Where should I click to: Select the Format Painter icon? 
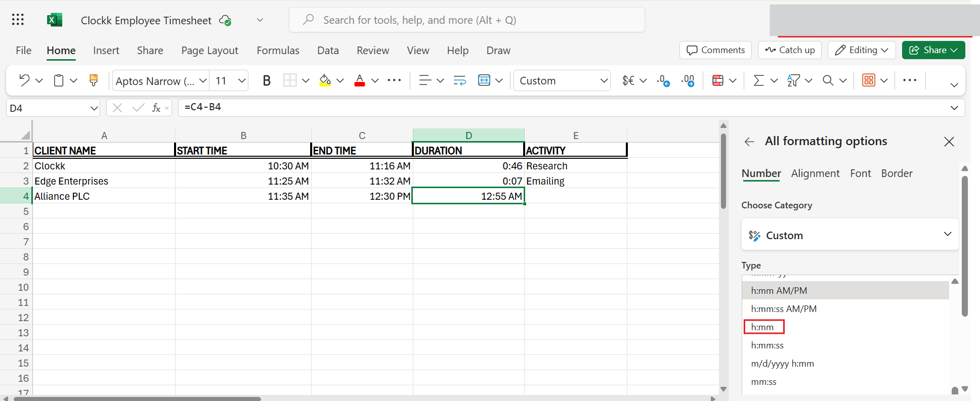[94, 80]
